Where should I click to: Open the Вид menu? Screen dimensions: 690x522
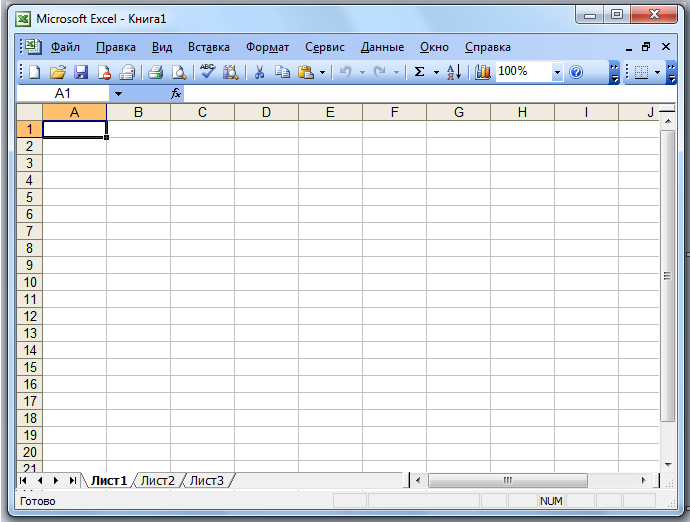click(x=162, y=47)
